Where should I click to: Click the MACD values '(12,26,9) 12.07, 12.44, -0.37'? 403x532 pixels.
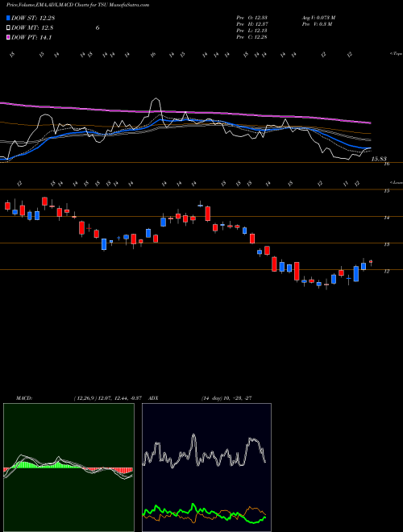coord(107,398)
